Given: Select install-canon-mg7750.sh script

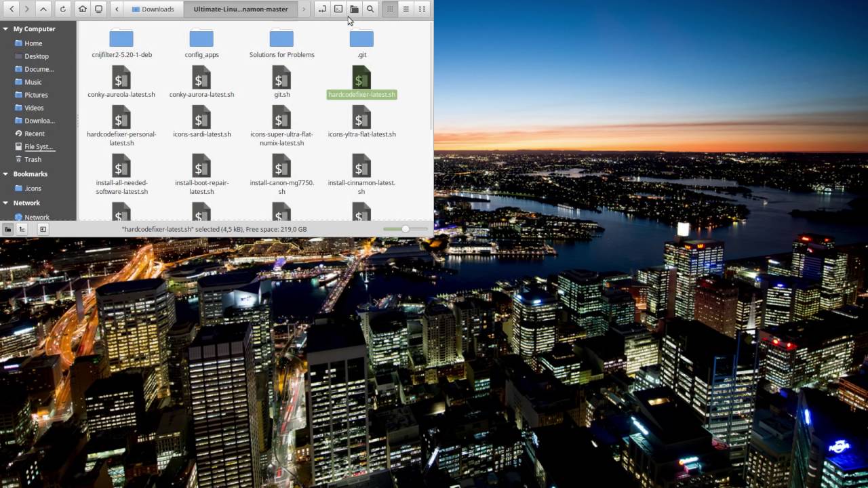Looking at the screenshot, I should pyautogui.click(x=281, y=175).
